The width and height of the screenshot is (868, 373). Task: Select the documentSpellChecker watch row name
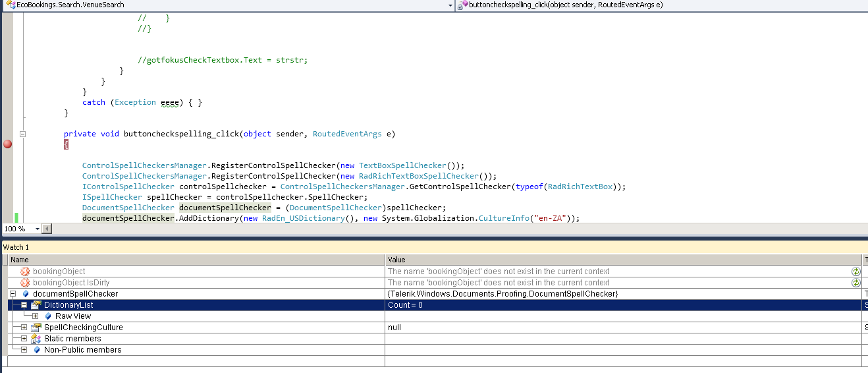(76, 293)
